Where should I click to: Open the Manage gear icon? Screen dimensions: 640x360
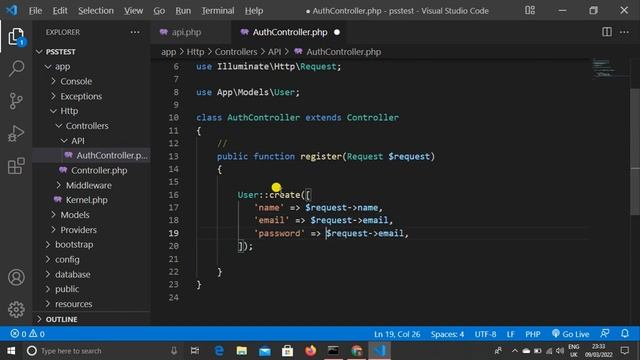pyautogui.click(x=16, y=309)
